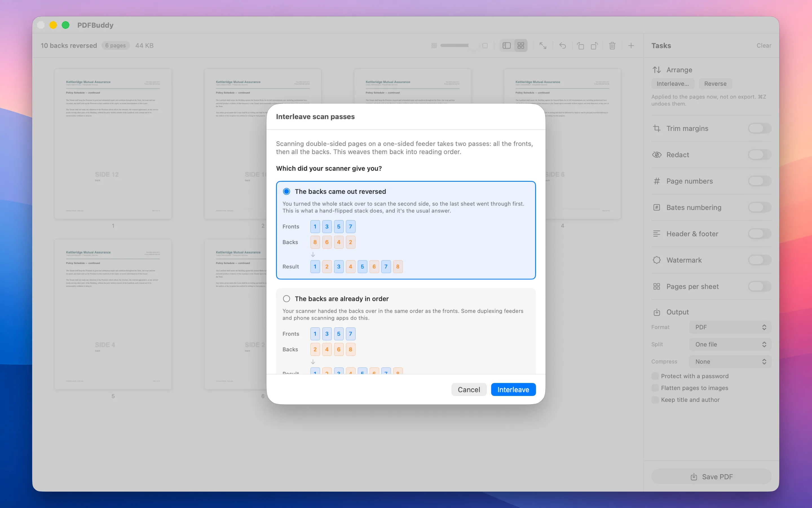Viewport: 812px width, 508px height.
Task: Click the '10 backs reversed' document title
Action: (69, 46)
